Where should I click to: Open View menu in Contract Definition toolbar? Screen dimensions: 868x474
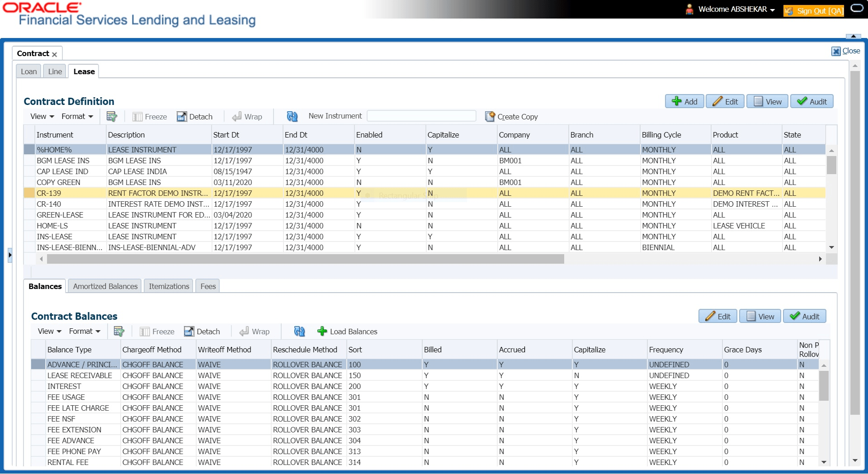[x=42, y=117]
